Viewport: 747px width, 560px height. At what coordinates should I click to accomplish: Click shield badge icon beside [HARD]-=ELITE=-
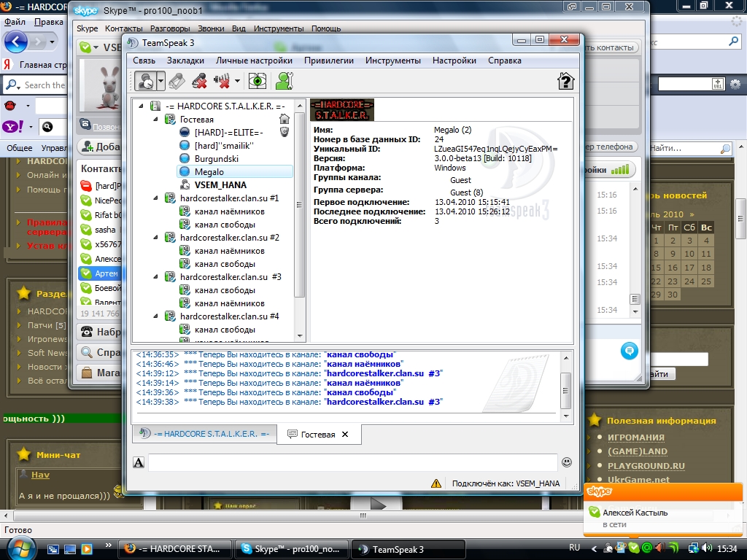(285, 132)
